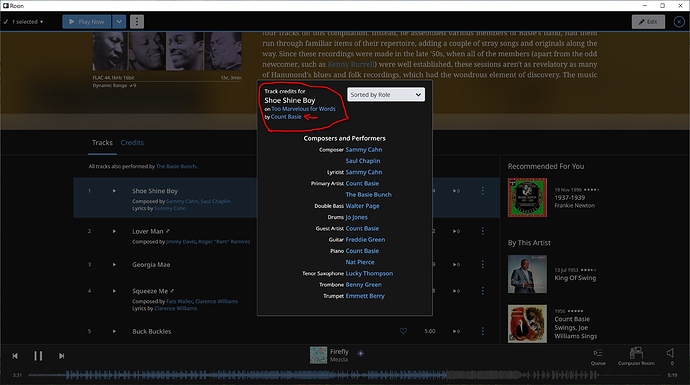Viewport: 690px width, 385px height.
Task: Click the Play Now button
Action: (x=86, y=22)
